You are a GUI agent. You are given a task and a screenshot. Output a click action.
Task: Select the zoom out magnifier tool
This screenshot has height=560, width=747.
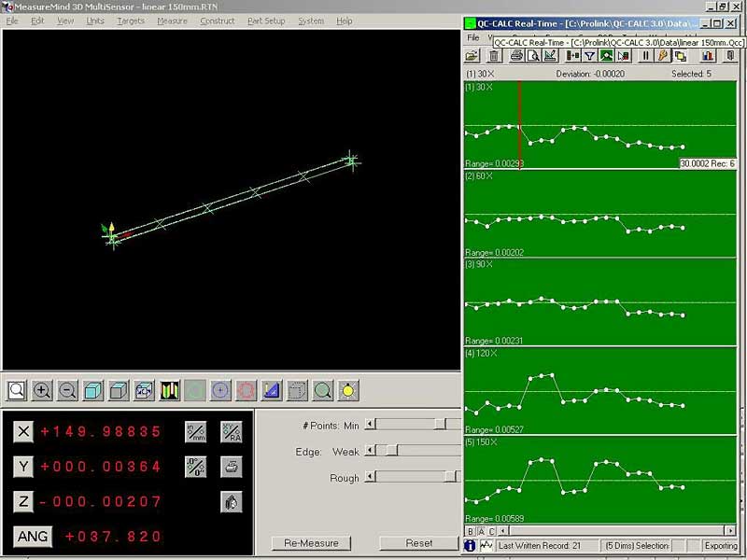[69, 392]
